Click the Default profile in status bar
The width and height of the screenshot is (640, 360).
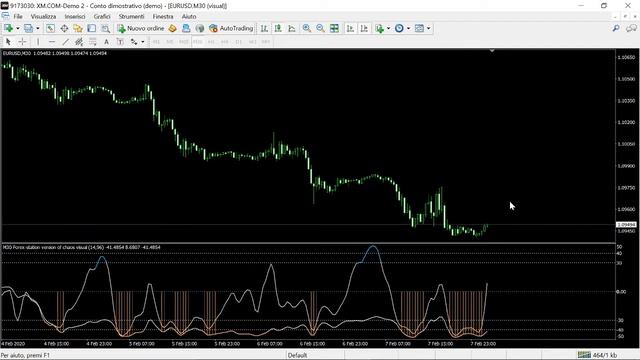(x=298, y=355)
